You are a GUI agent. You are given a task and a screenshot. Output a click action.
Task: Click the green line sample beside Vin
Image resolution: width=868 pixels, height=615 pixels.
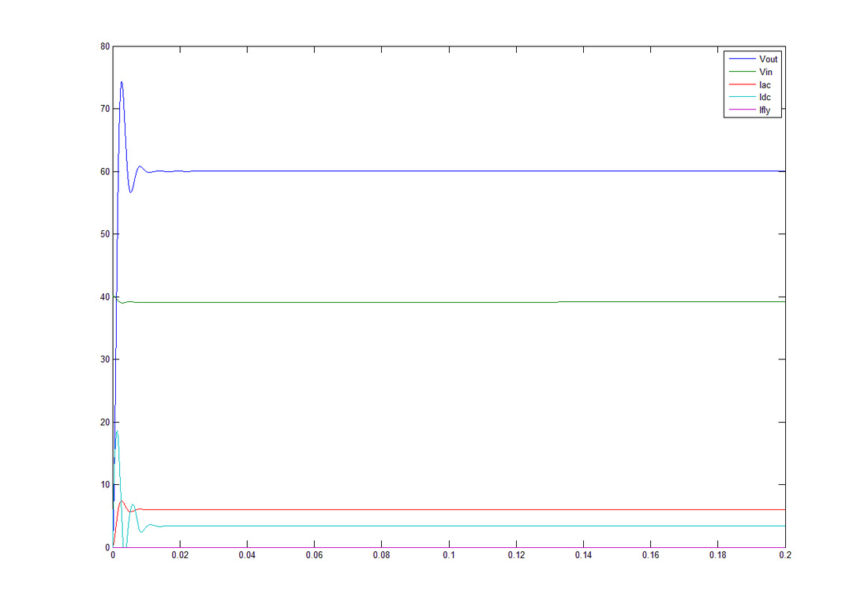coord(741,72)
